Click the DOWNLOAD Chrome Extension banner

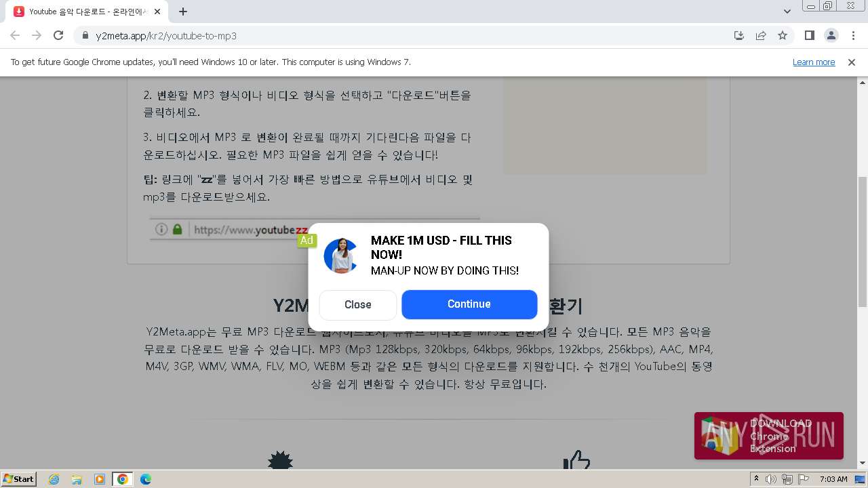[769, 436]
